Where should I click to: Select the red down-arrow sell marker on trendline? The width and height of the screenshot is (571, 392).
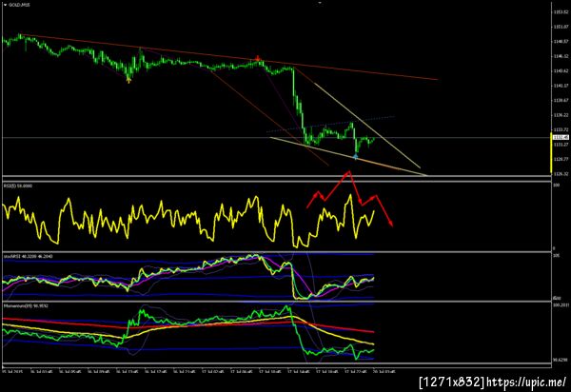[258, 58]
